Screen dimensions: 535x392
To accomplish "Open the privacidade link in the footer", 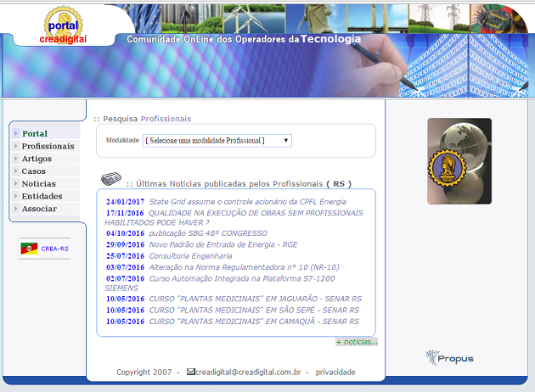I will [x=335, y=372].
